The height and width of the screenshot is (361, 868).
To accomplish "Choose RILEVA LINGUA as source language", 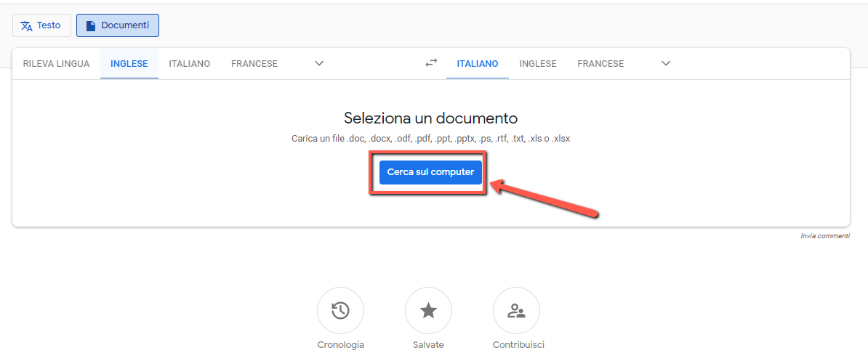I will coord(56,64).
